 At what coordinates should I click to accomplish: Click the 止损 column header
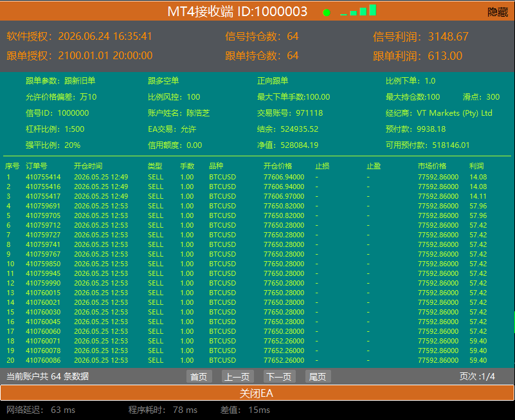pyautogui.click(x=322, y=166)
